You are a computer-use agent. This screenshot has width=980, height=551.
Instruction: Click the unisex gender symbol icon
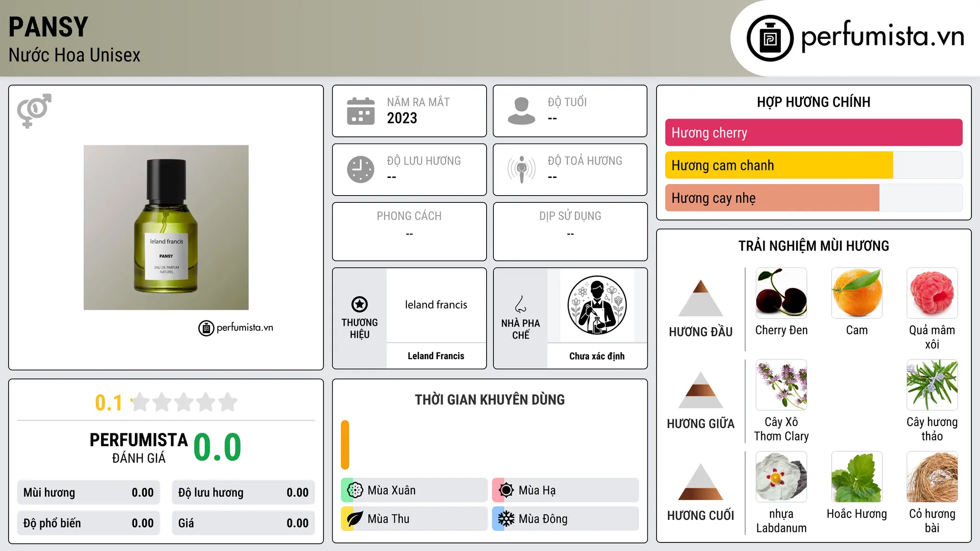[34, 110]
